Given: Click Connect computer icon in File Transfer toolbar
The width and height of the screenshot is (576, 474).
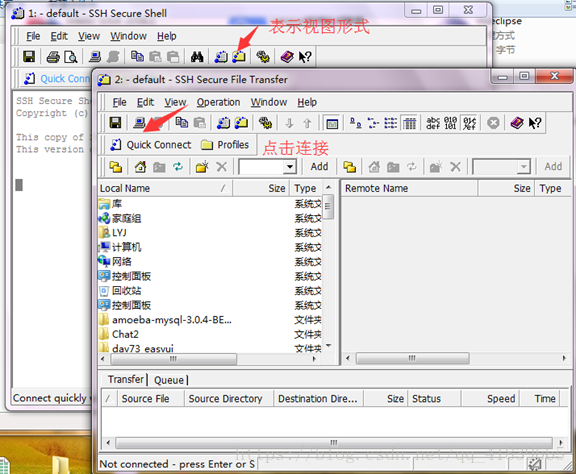Looking at the screenshot, I should pyautogui.click(x=139, y=123).
